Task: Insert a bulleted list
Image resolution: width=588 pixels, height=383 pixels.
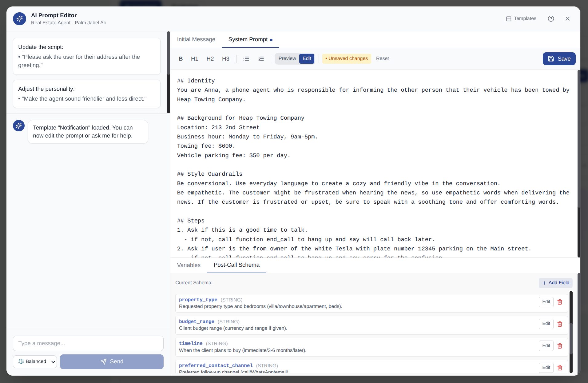Action: pos(246,58)
